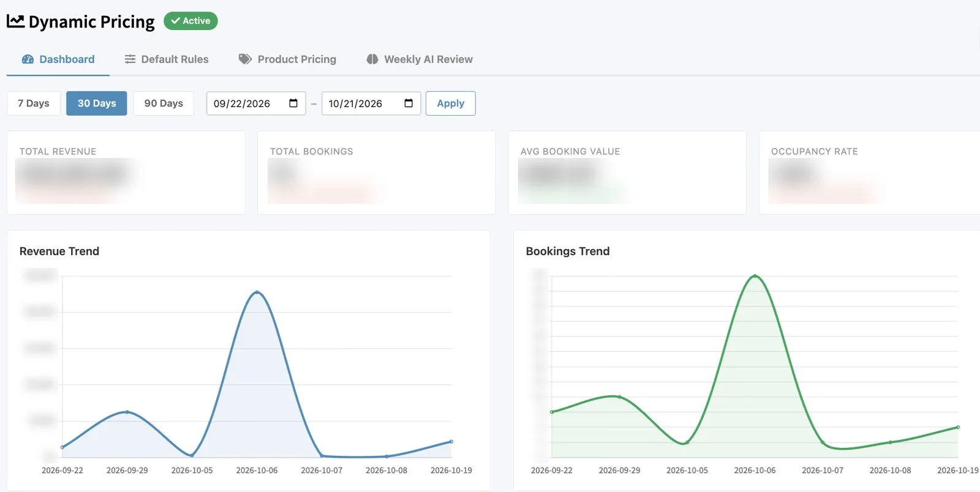Click the Bookings Trend peak point at 2026-10-06
This screenshot has width=980, height=492.
755,276
